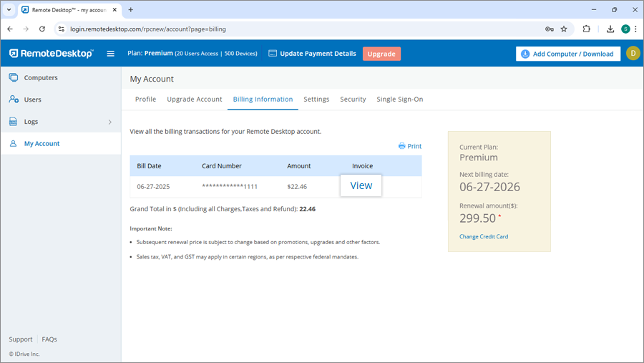This screenshot has width=644, height=363.
Task: Expand the Logs submenu chevron
Action: pos(109,122)
